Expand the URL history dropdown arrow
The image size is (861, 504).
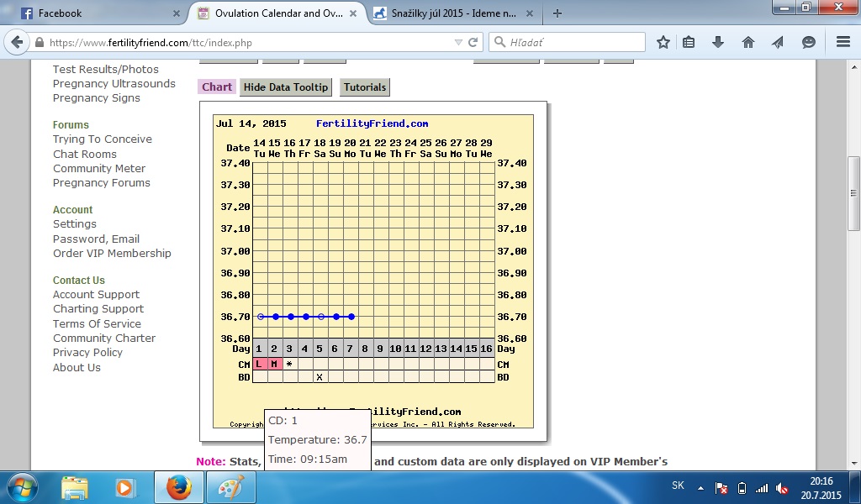click(x=458, y=42)
